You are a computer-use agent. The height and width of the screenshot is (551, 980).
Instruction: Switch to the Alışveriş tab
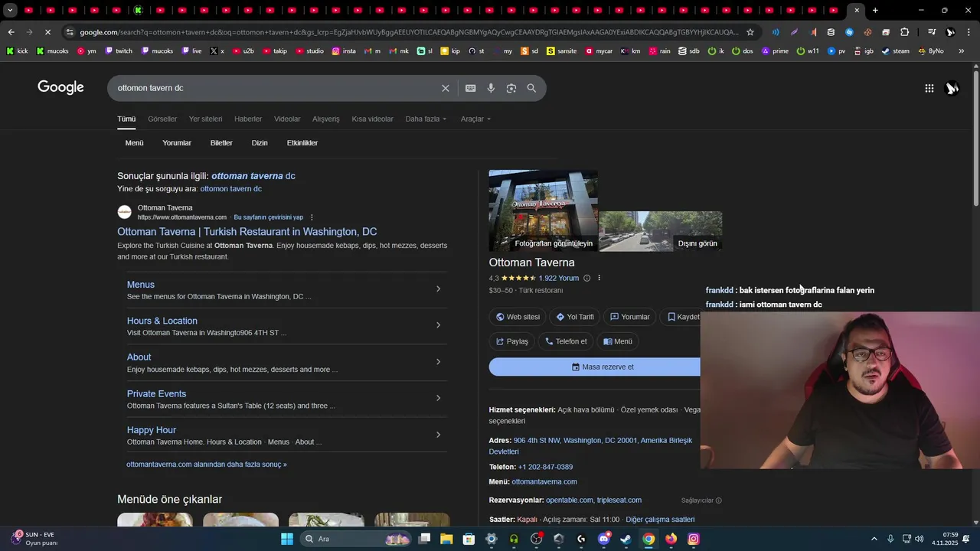(326, 119)
